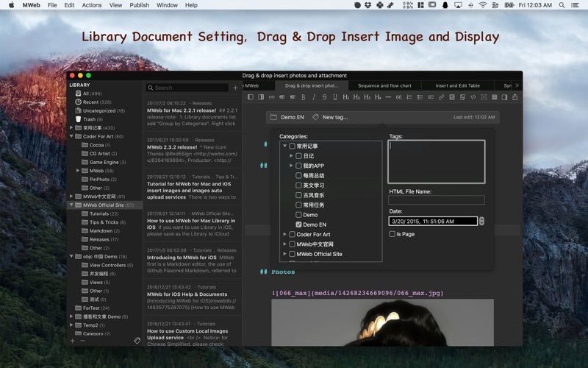588x368 pixels.
Task: Click the HTML File Name input field
Action: click(x=436, y=200)
